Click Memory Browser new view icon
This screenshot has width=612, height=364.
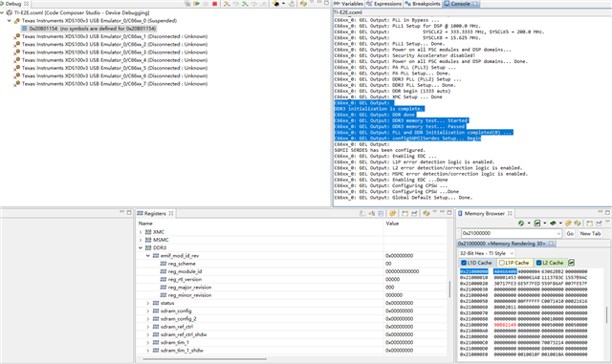589,224
